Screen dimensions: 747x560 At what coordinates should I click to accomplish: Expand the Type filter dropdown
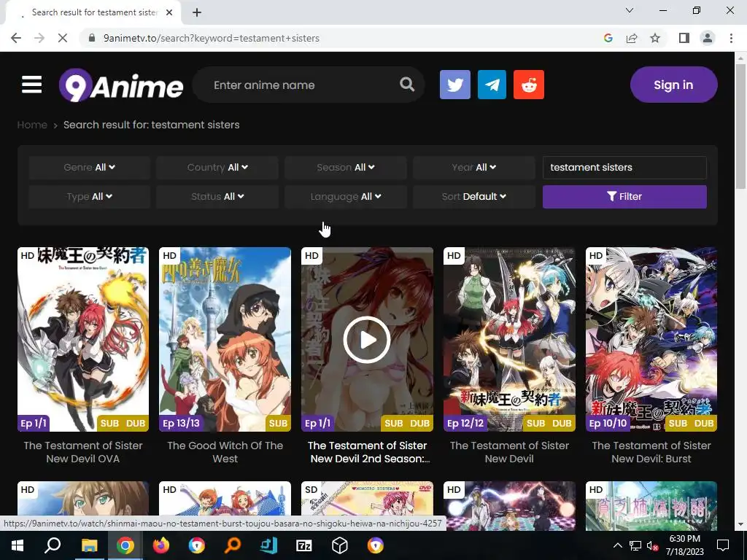[x=89, y=196]
